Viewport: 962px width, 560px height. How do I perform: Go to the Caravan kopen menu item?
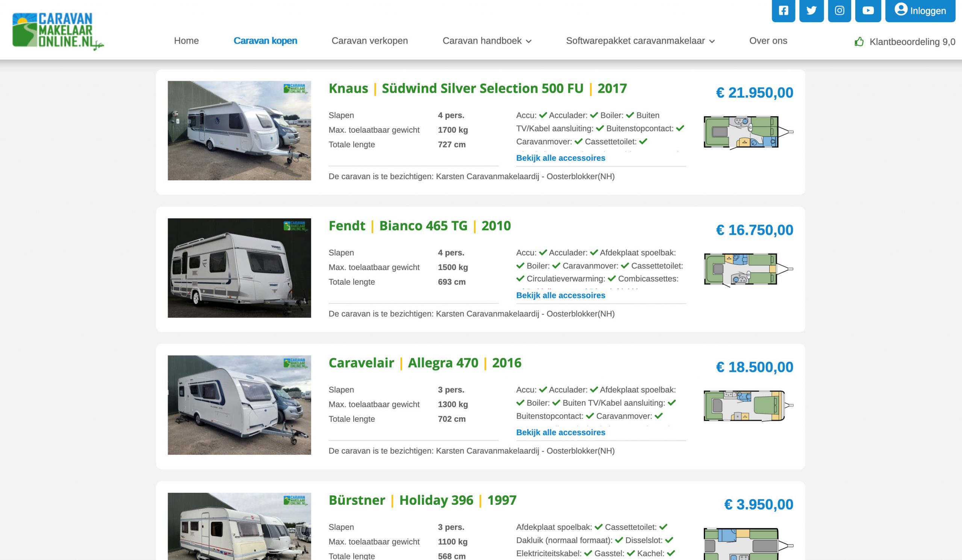[x=265, y=41]
